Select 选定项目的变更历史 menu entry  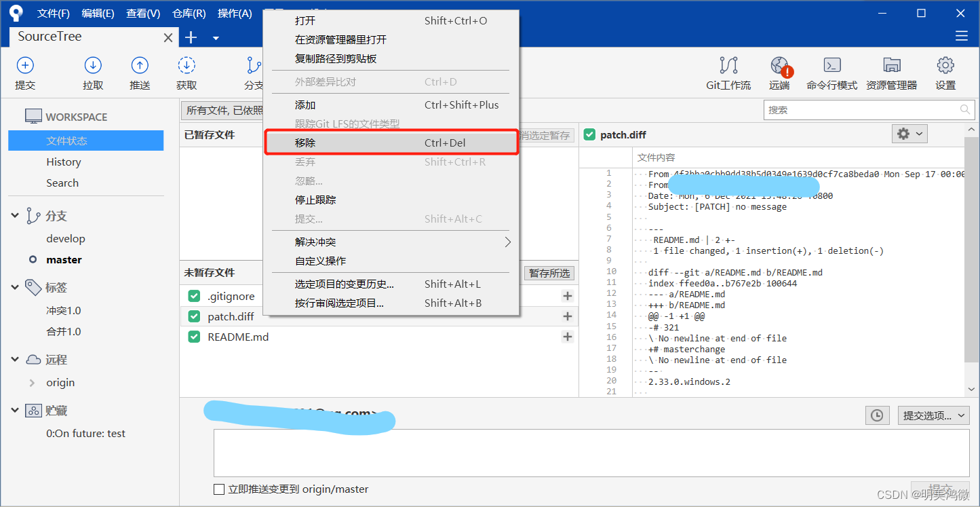click(x=391, y=284)
